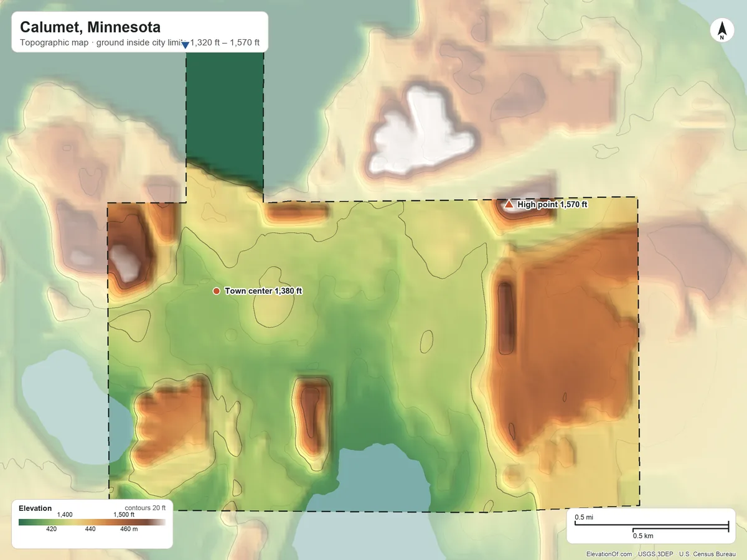
Task: Click the 'Elevation' legend heading
Action: 35,508
